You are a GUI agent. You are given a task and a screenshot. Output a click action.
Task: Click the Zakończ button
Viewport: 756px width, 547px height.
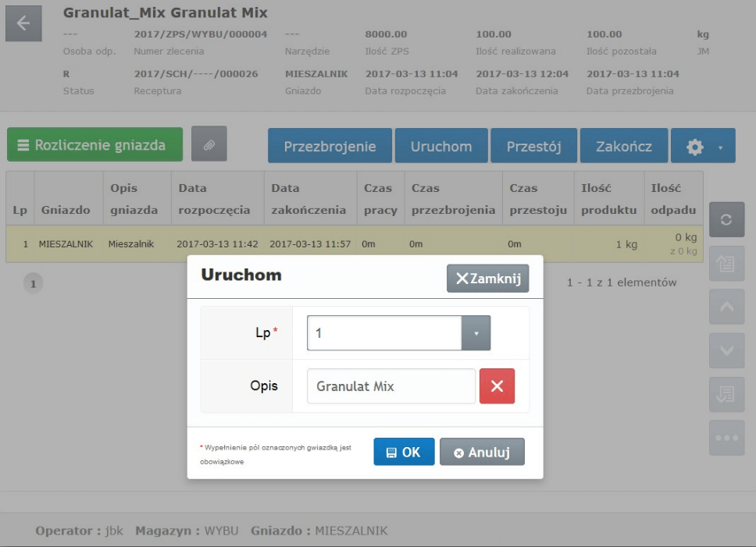[624, 146]
